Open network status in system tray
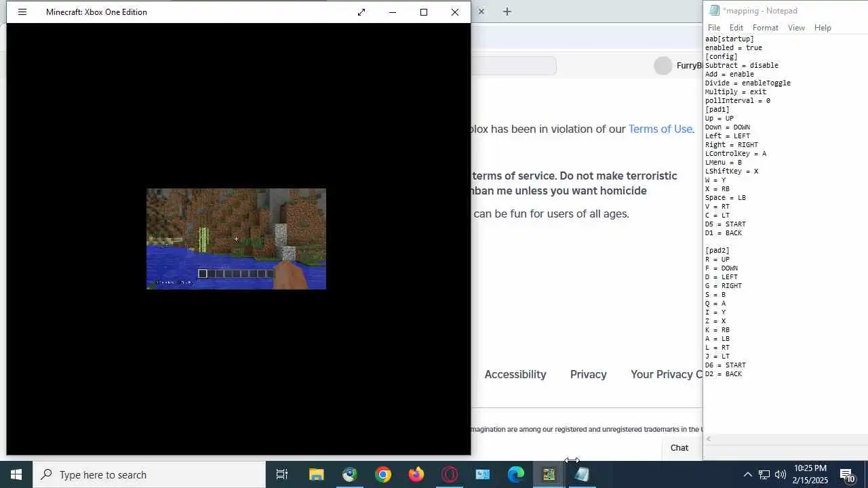The height and width of the screenshot is (488, 868). (x=764, y=474)
